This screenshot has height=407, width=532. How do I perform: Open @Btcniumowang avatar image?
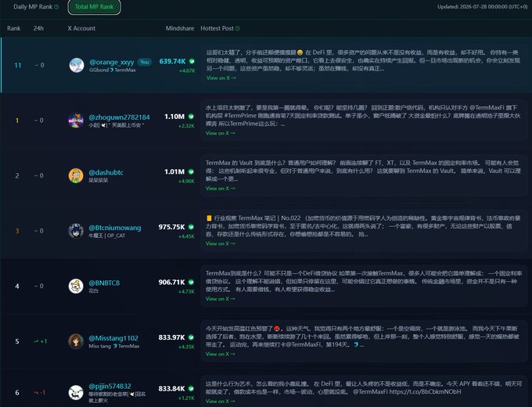pyautogui.click(x=76, y=231)
